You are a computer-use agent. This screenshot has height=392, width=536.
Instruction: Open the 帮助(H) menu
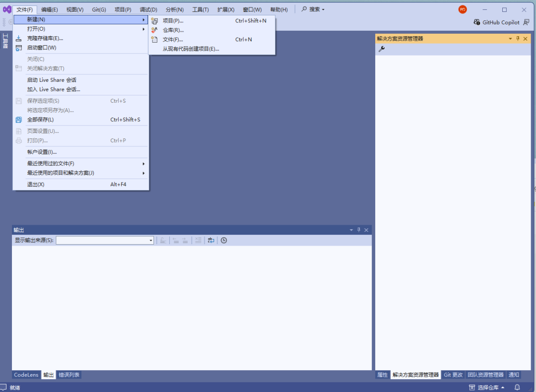279,9
